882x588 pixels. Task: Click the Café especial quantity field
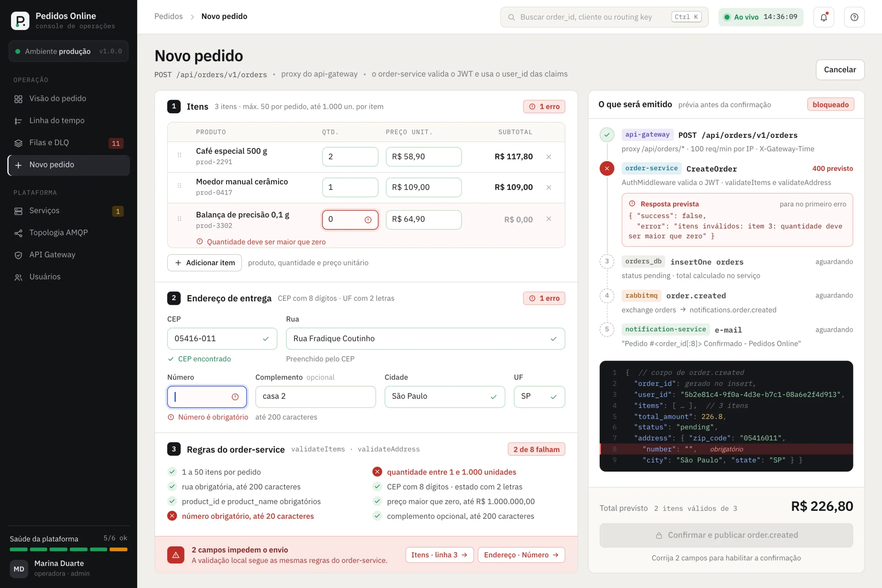[x=350, y=157]
